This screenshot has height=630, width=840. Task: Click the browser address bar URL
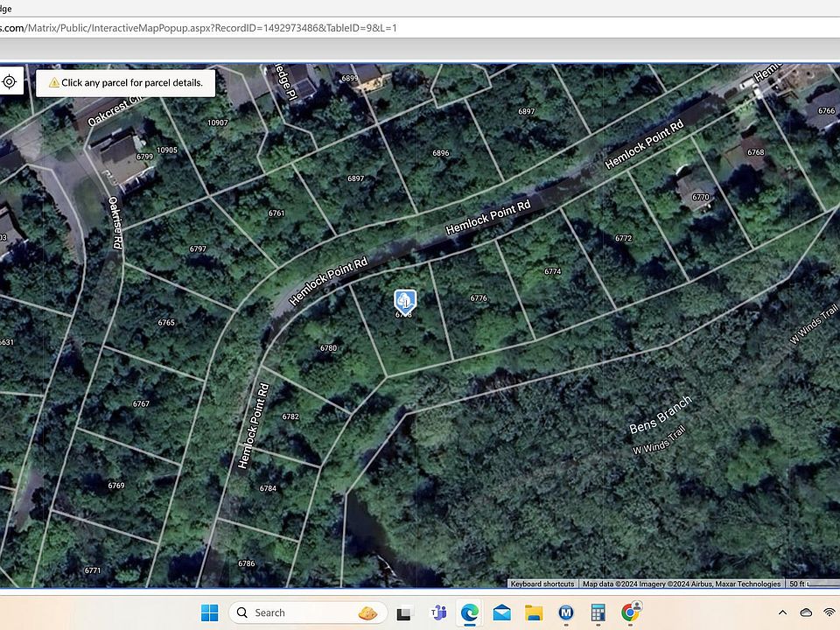(x=199, y=28)
